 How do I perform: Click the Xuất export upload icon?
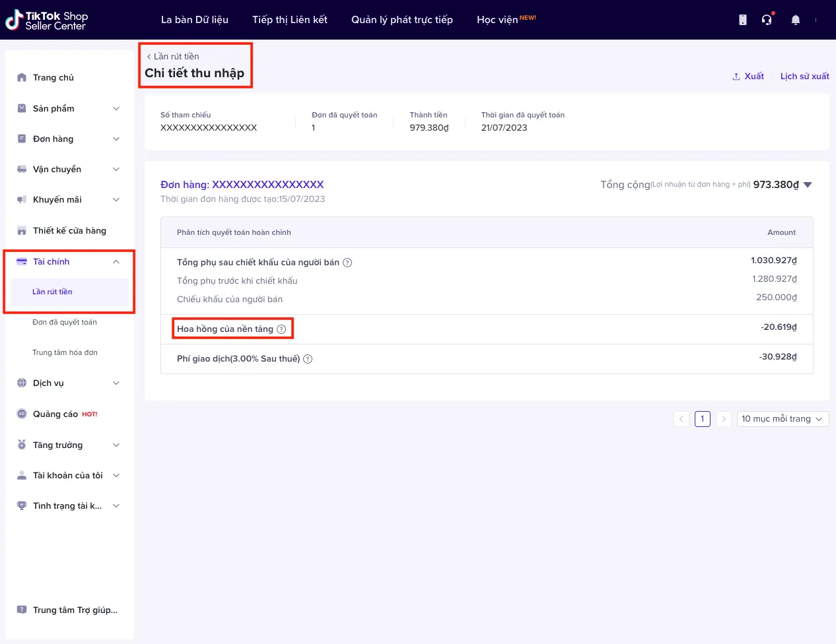736,77
